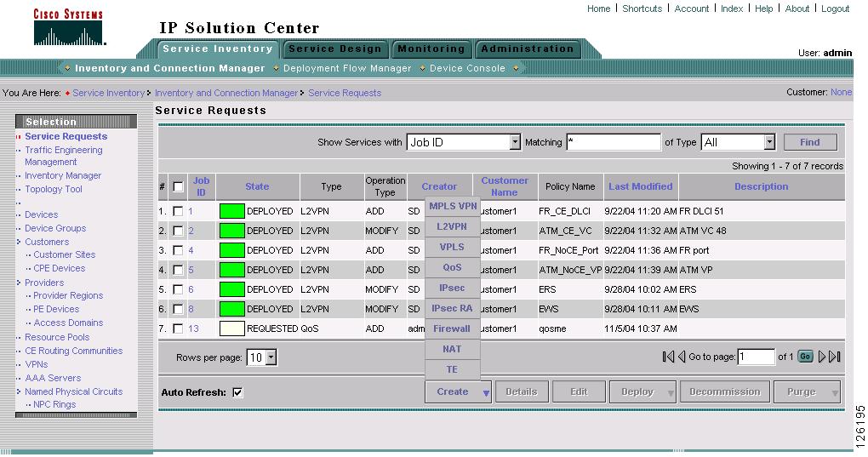Expand Named Physical Circuits node
The height and width of the screenshot is (457, 868).
coord(18,391)
